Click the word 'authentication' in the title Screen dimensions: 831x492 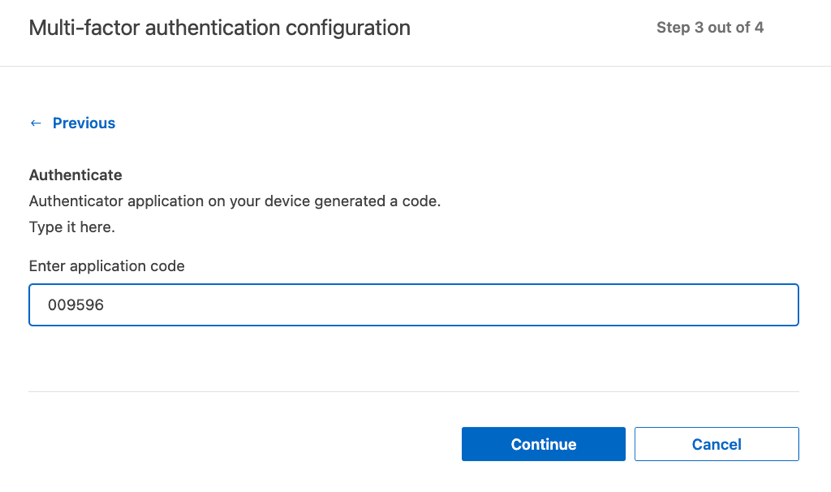click(x=217, y=28)
